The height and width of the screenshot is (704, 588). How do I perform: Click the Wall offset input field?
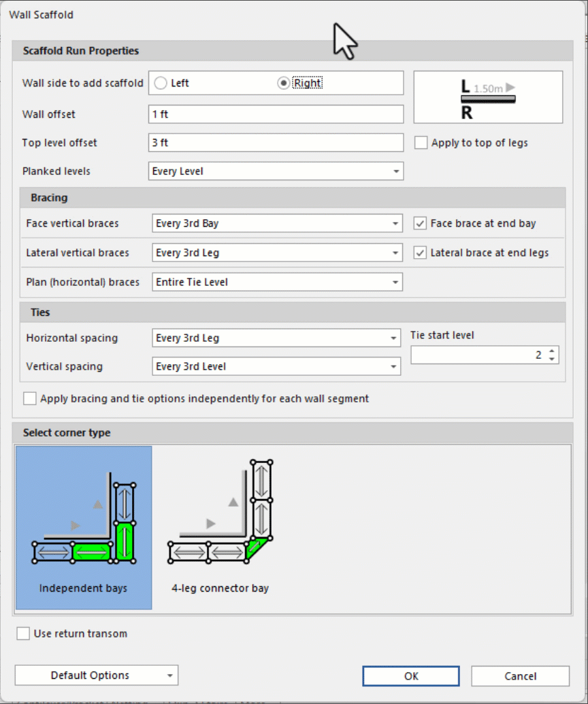coord(276,114)
